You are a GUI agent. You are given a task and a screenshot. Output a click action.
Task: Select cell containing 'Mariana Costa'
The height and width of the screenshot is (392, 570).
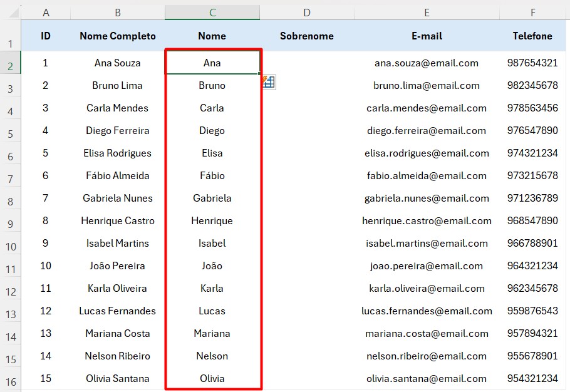(x=118, y=333)
